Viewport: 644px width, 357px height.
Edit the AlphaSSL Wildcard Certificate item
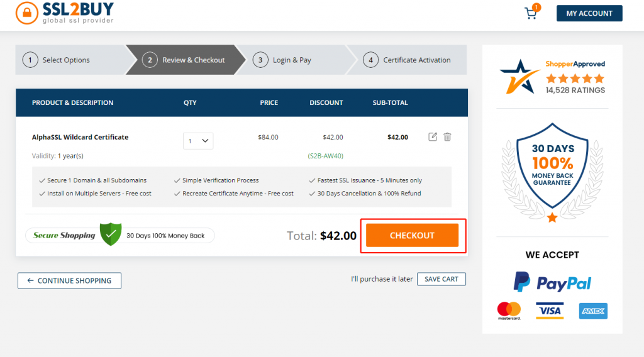click(433, 137)
